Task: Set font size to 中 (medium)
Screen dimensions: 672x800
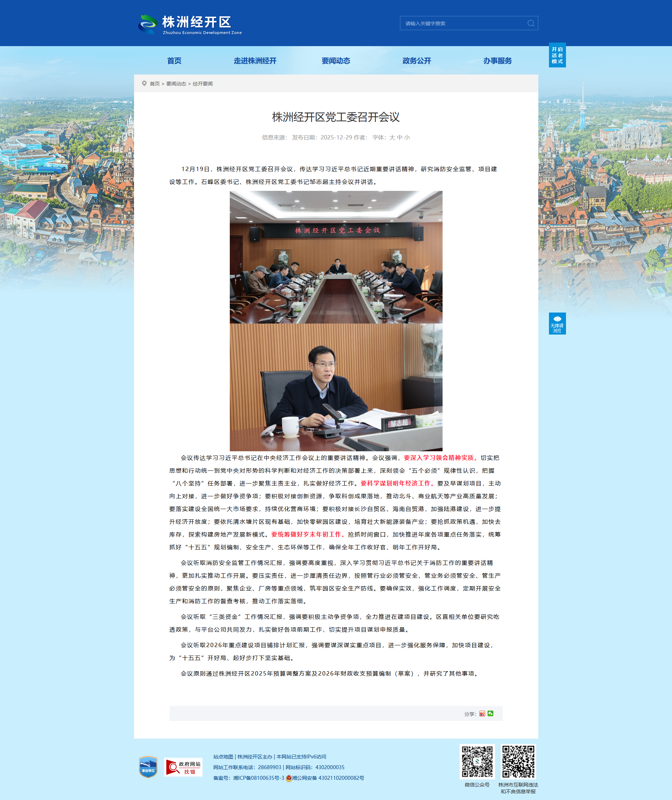Action: pyautogui.click(x=400, y=138)
